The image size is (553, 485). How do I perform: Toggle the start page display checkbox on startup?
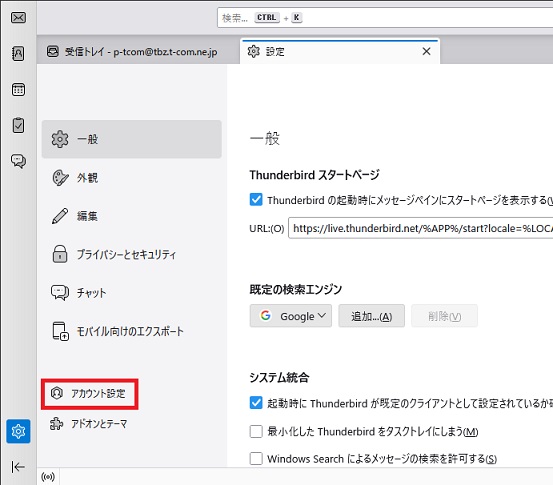tap(256, 200)
